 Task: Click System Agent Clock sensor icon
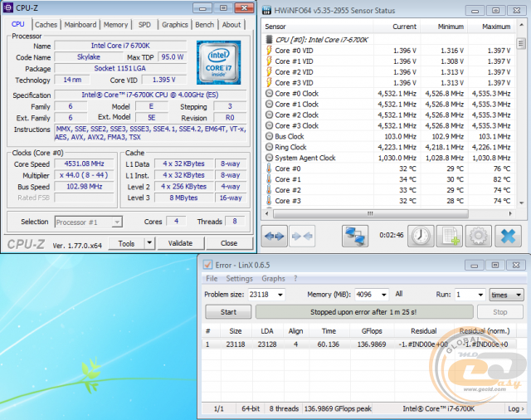coord(269,158)
